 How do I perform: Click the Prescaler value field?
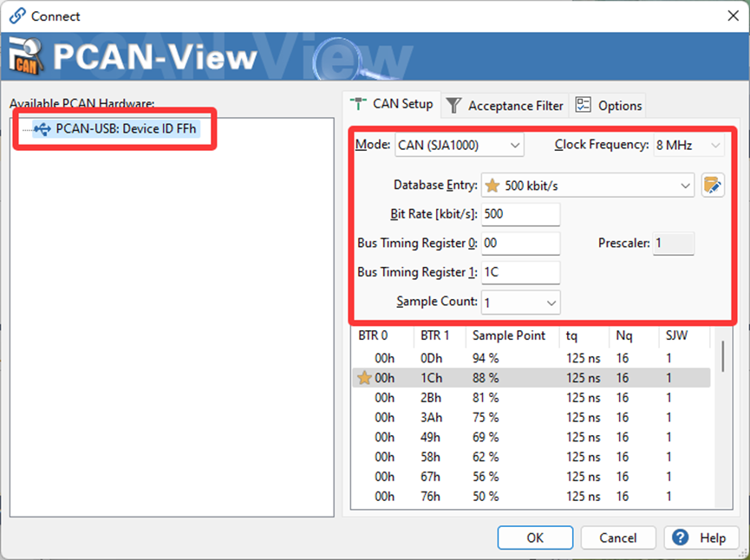[674, 244]
